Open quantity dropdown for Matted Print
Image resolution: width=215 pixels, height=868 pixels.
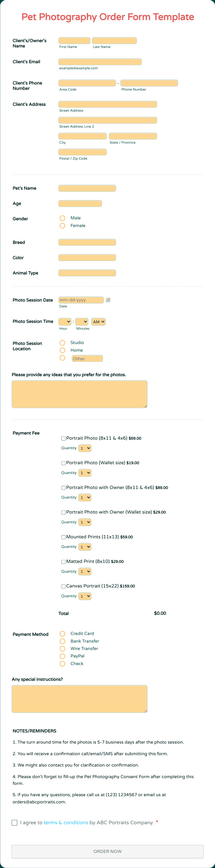(85, 571)
